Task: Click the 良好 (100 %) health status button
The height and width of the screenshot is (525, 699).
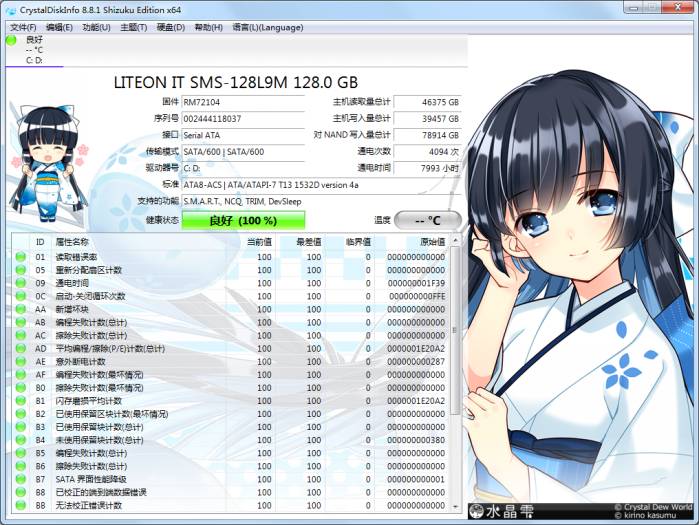Action: click(243, 221)
